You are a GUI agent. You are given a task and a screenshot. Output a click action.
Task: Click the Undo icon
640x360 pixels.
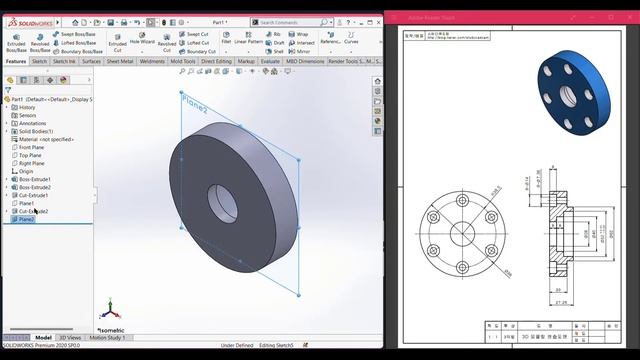[137, 22]
